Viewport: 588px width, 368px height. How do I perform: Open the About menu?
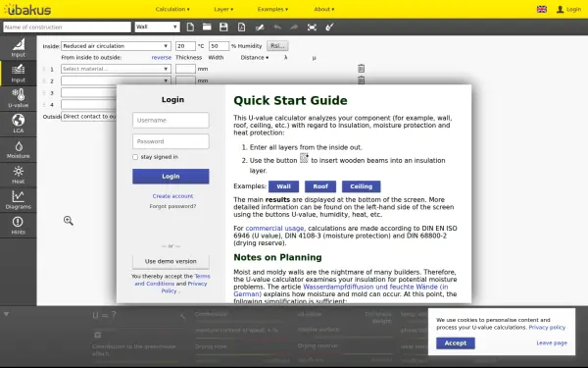(324, 10)
